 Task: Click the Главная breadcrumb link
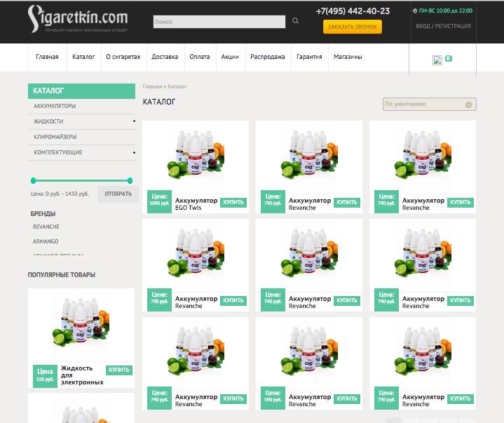(152, 86)
